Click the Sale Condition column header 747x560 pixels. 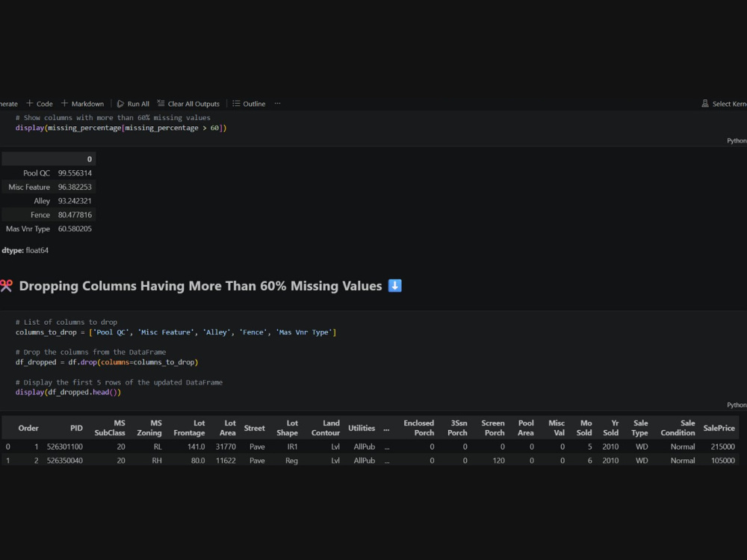point(678,428)
